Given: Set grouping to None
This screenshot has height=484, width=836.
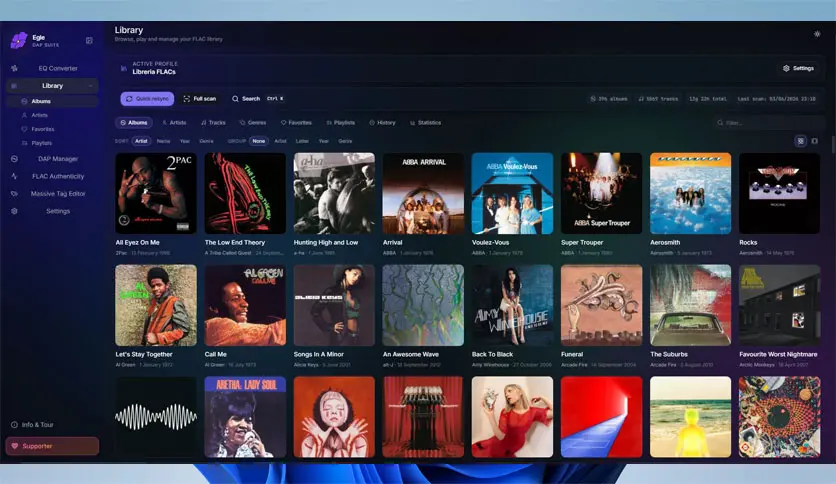Looking at the screenshot, I should tap(259, 141).
